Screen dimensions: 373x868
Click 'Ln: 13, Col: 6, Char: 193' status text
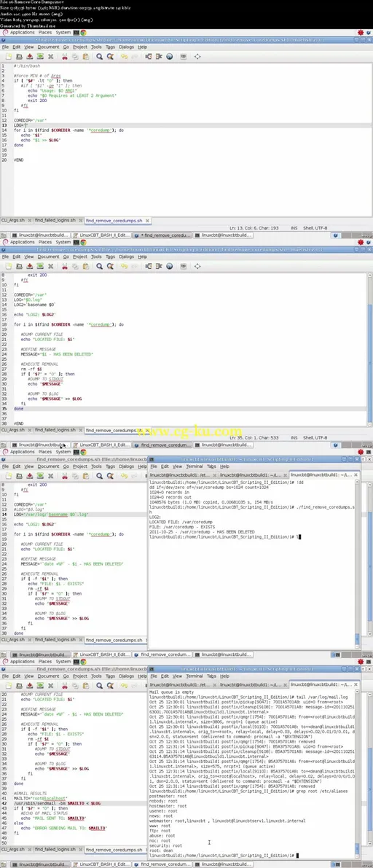[254, 227]
